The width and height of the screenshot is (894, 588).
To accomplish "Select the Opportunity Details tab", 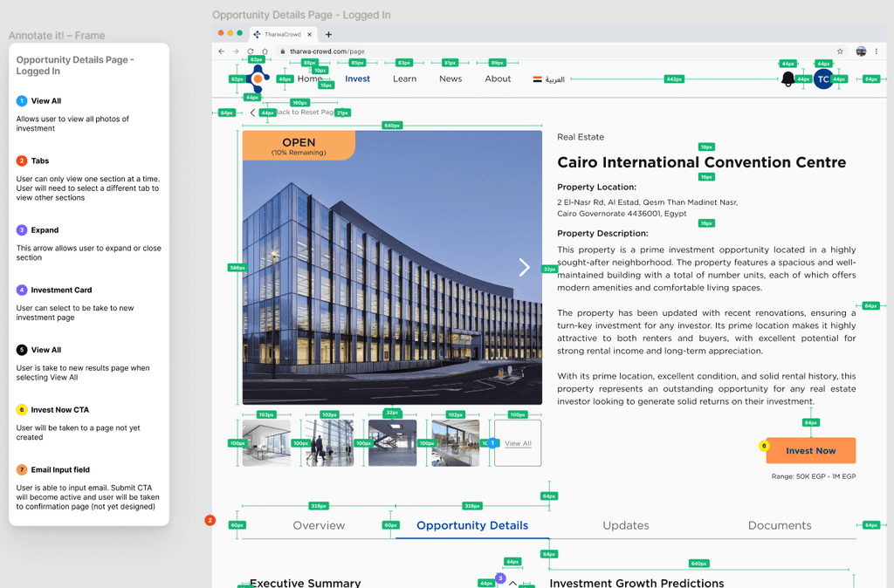I will (x=472, y=525).
